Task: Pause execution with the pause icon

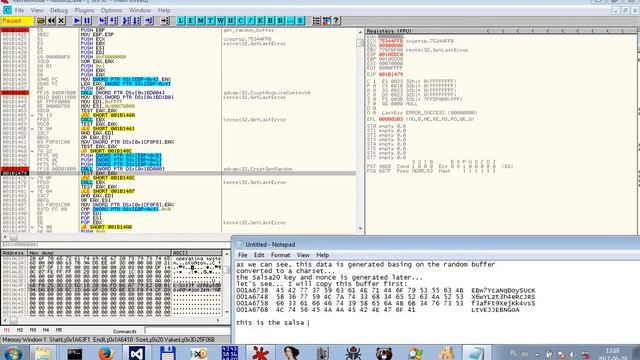Action: coord(87,20)
